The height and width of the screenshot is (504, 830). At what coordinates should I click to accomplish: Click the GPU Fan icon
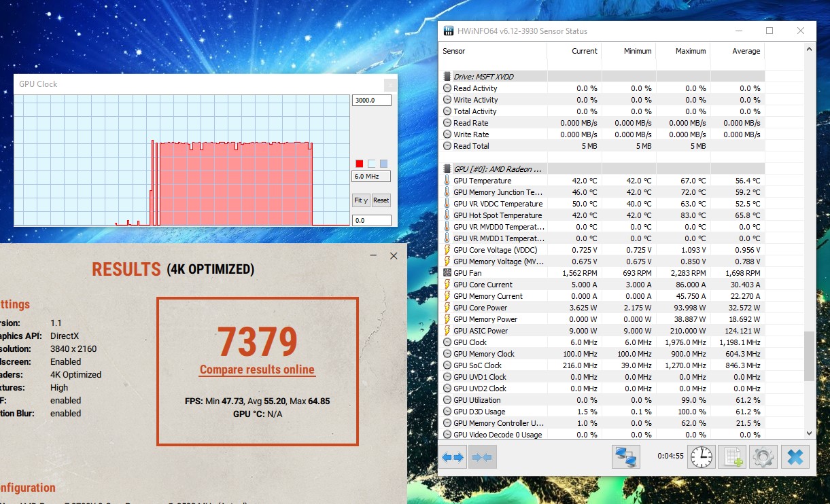click(x=447, y=273)
